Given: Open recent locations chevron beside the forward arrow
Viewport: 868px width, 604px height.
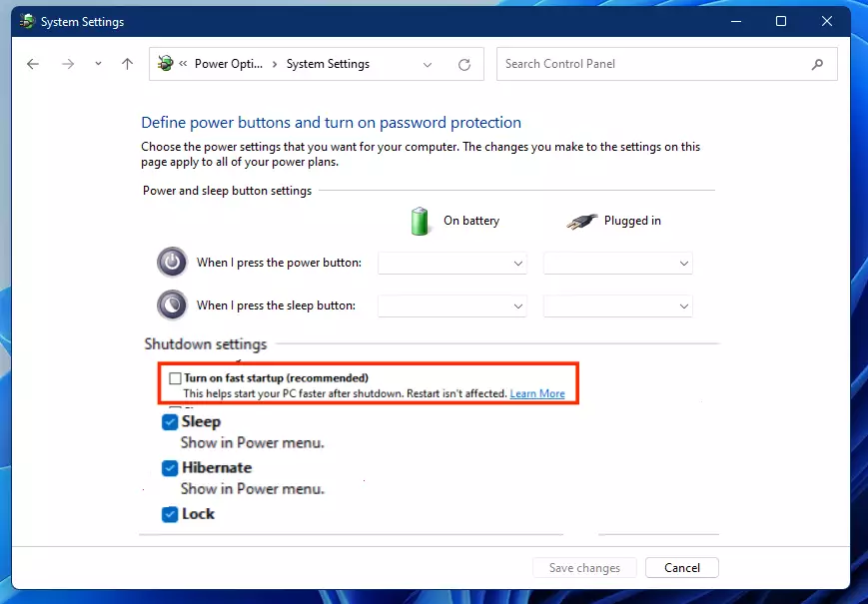Looking at the screenshot, I should click(x=98, y=64).
